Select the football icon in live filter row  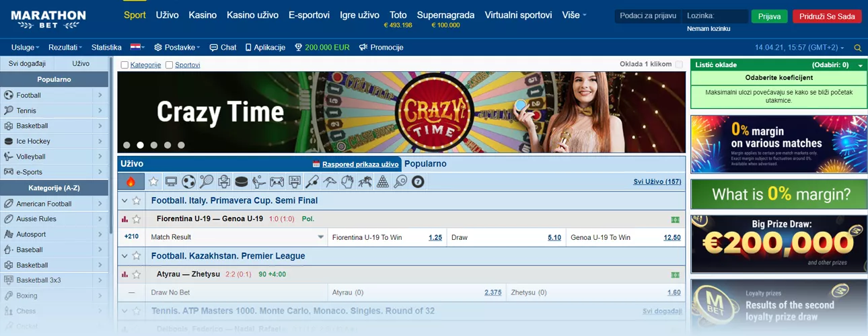point(188,181)
